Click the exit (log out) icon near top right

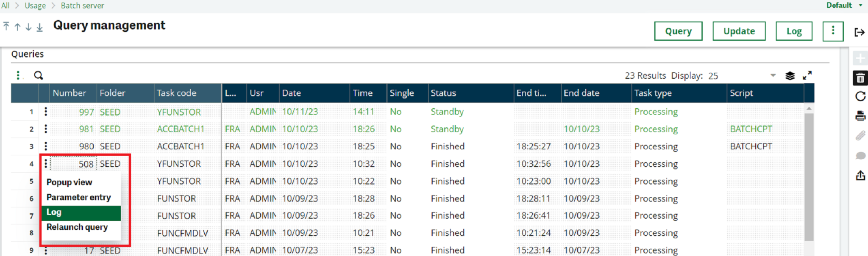pyautogui.click(x=860, y=31)
